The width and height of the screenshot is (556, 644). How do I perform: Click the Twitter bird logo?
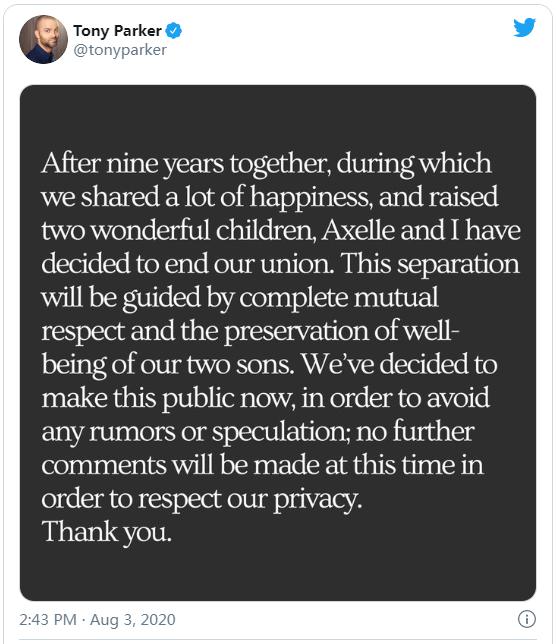tap(524, 28)
